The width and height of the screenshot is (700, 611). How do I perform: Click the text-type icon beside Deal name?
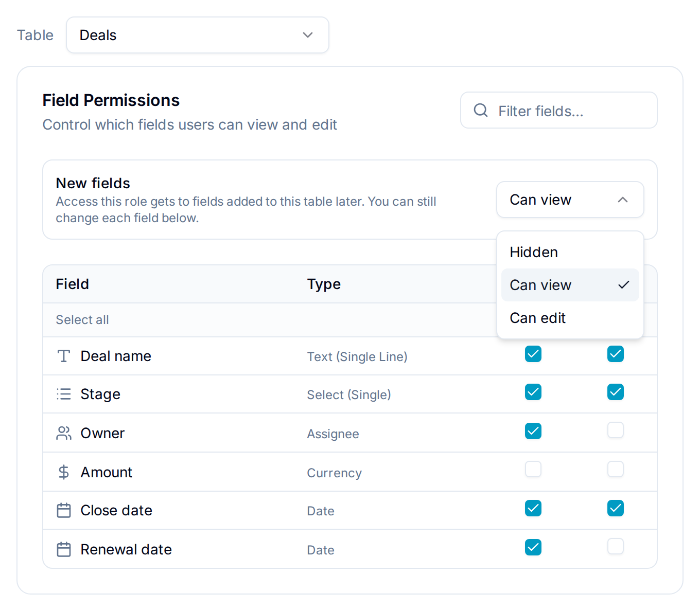[64, 356]
